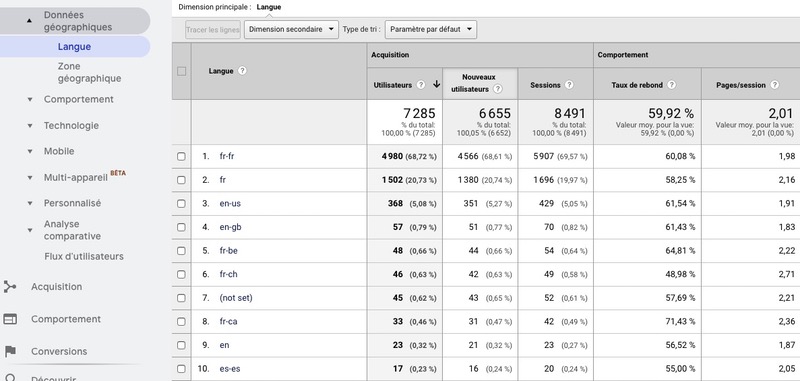This screenshot has width=800, height=381.
Task: Open the (not set) language link
Action: point(236,298)
